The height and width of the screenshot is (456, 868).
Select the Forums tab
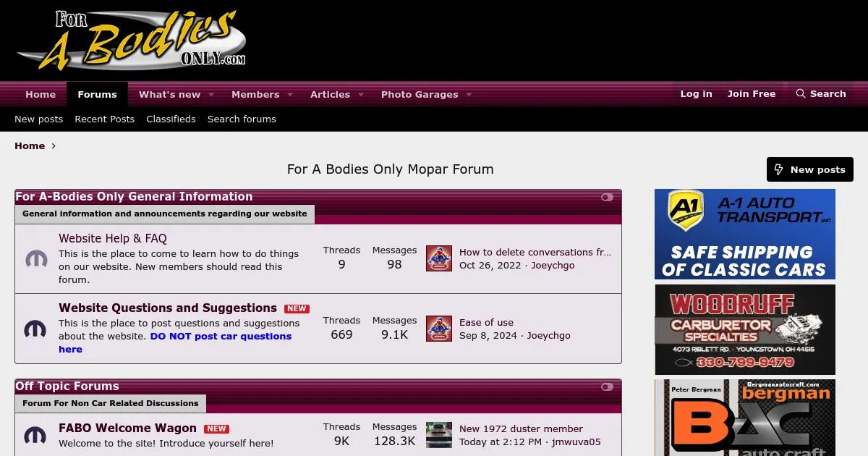pyautogui.click(x=97, y=94)
